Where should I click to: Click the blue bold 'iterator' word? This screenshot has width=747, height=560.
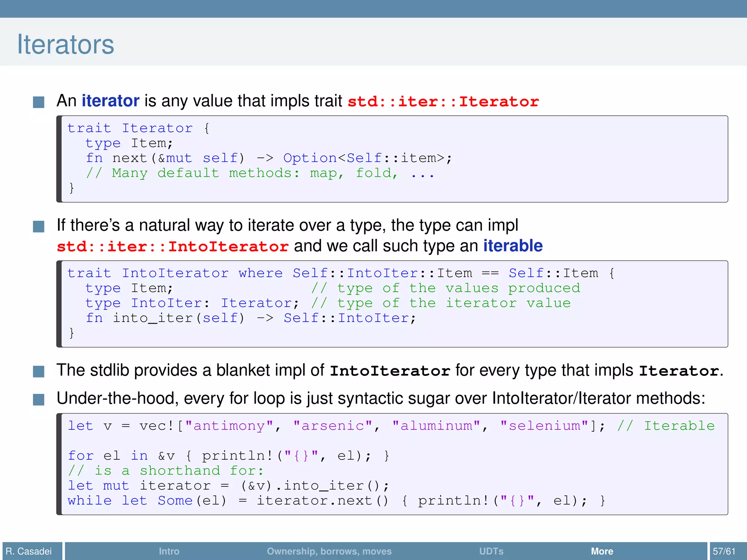pyautogui.click(x=110, y=101)
